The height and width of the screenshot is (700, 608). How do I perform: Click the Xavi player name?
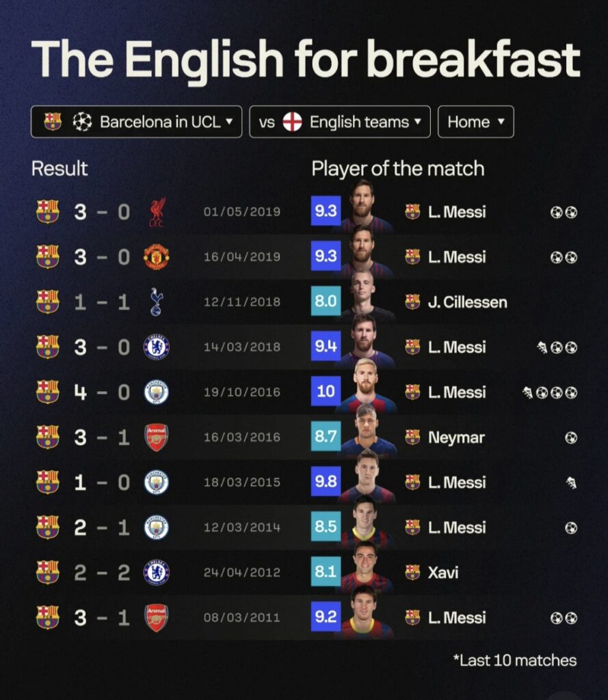point(442,573)
